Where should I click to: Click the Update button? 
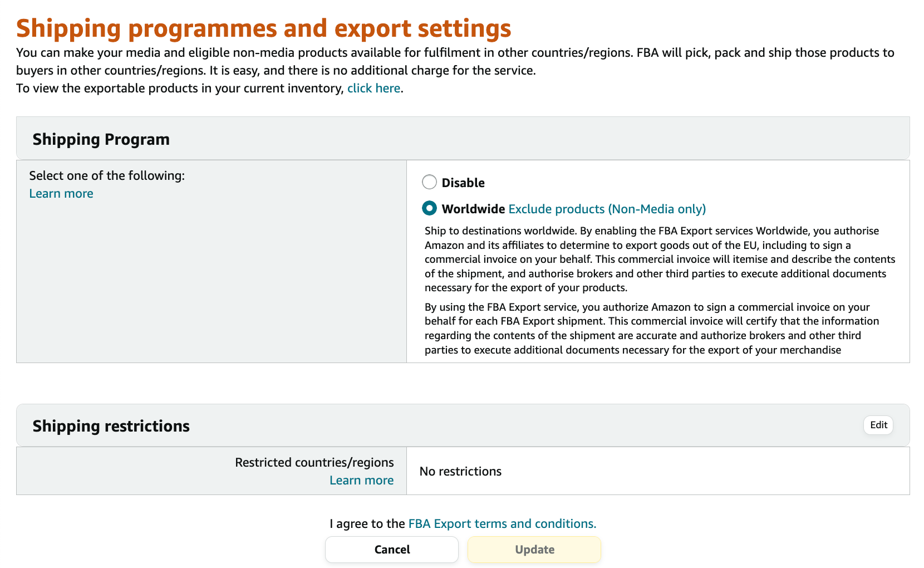click(534, 550)
